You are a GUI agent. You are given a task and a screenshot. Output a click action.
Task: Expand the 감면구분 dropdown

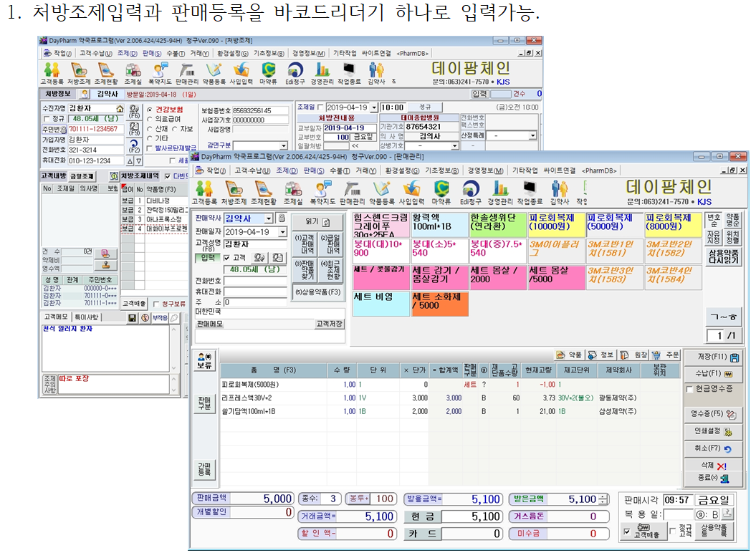pyautogui.click(x=284, y=145)
